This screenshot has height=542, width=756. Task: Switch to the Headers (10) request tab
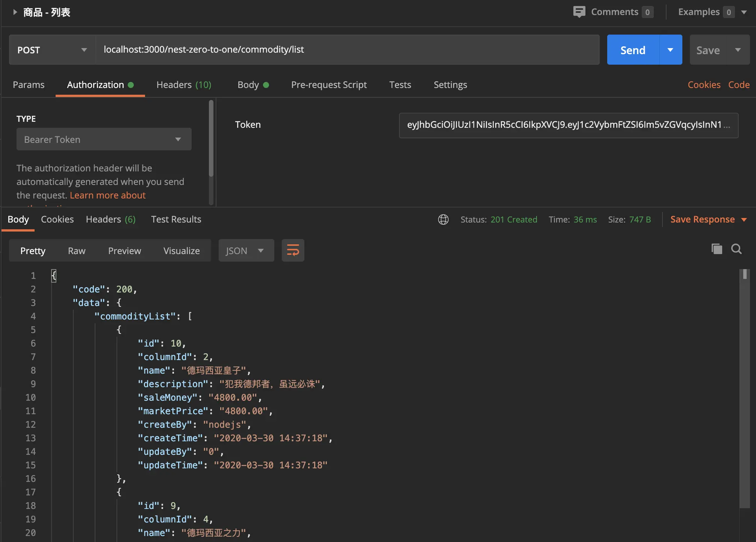[x=184, y=85]
